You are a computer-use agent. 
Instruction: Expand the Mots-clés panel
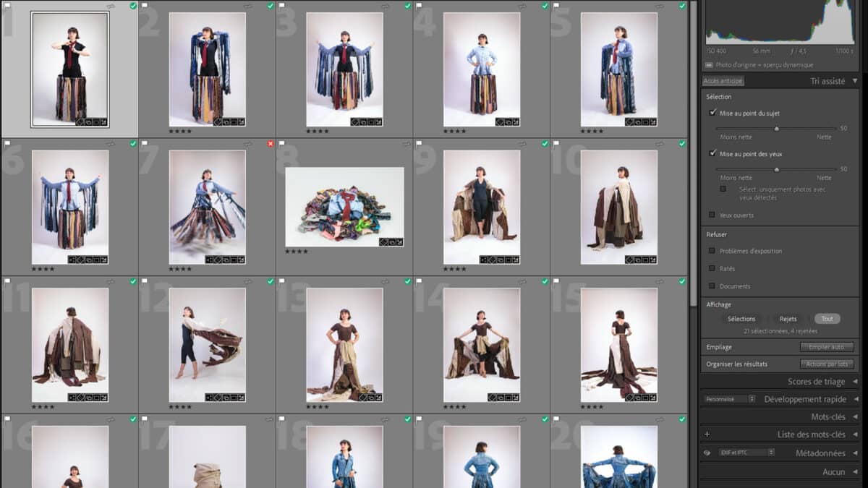(x=855, y=417)
